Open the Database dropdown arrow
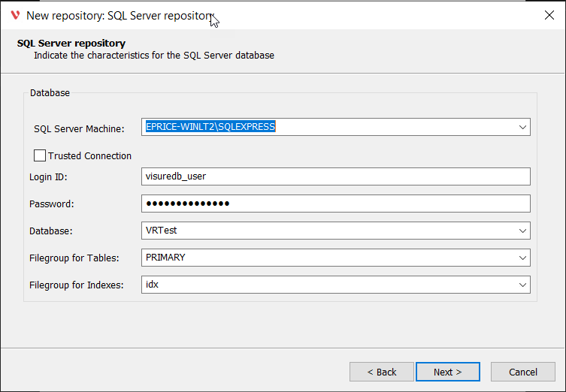The image size is (566, 392). point(522,231)
